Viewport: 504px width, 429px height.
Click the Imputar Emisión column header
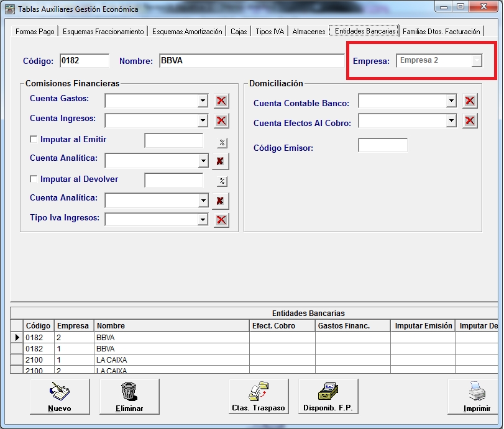(423, 325)
